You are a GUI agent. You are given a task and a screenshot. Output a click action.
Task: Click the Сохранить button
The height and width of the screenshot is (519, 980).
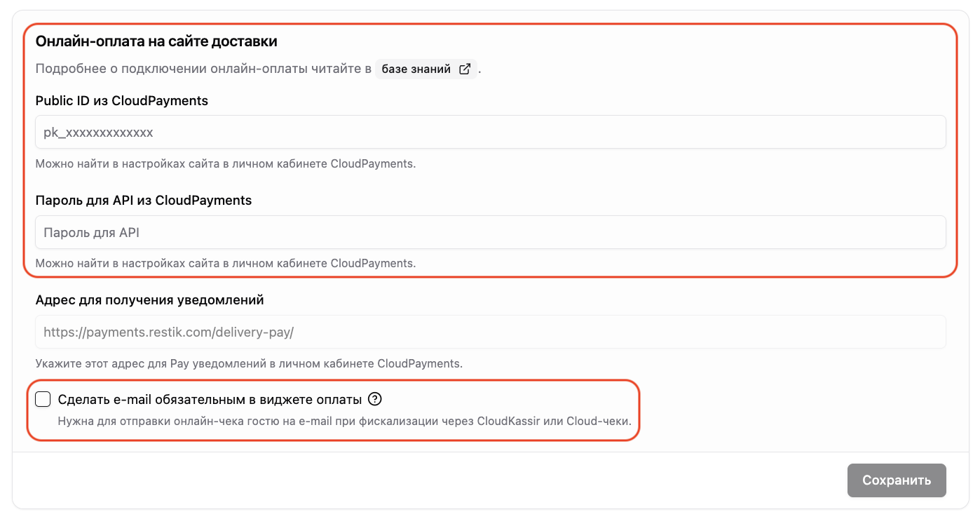point(897,480)
